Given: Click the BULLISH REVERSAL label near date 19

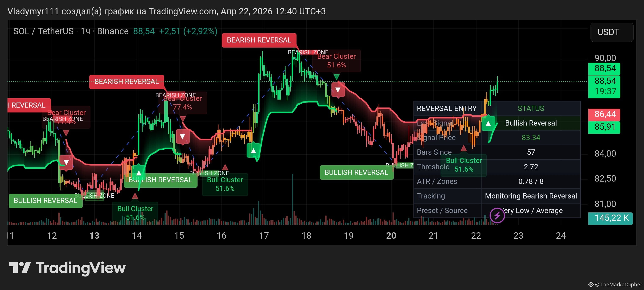Looking at the screenshot, I should click(357, 172).
